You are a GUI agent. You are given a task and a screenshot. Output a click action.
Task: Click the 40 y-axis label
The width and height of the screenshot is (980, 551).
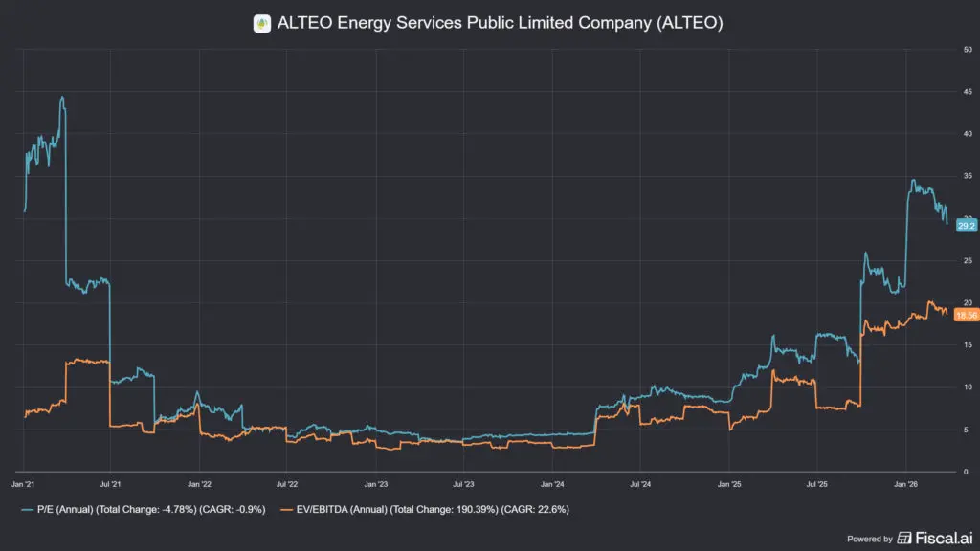pyautogui.click(x=968, y=134)
